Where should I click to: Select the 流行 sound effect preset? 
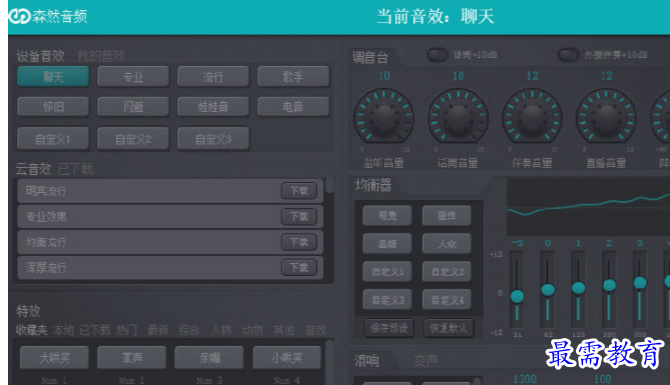tap(213, 77)
